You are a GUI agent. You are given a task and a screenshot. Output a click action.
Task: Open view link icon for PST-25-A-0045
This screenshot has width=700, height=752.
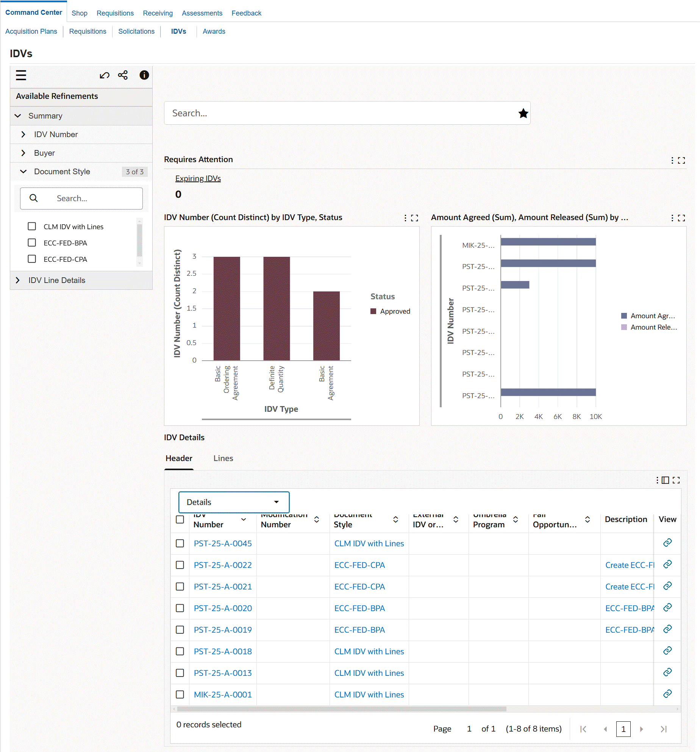coord(667,543)
